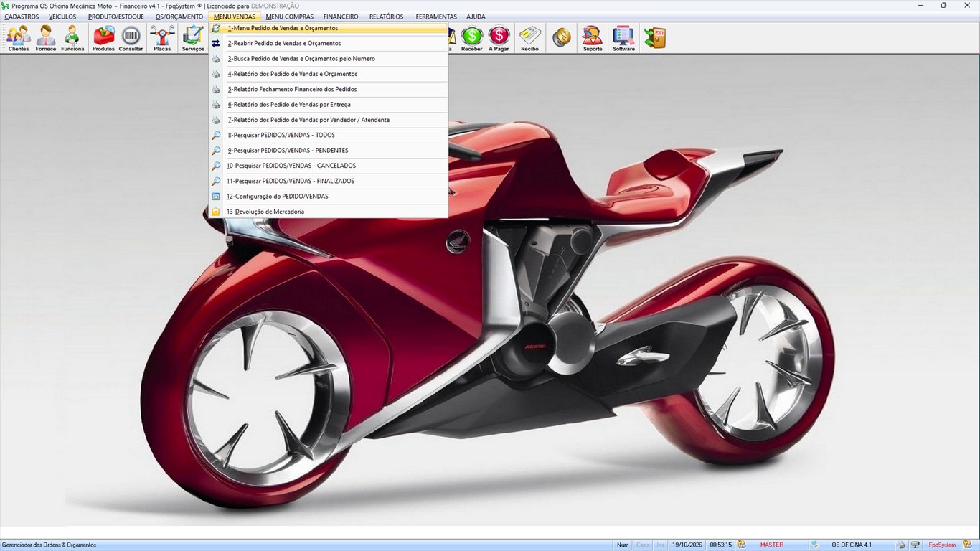The height and width of the screenshot is (551, 980).
Task: Open the Software monitor icon
Action: 623,38
